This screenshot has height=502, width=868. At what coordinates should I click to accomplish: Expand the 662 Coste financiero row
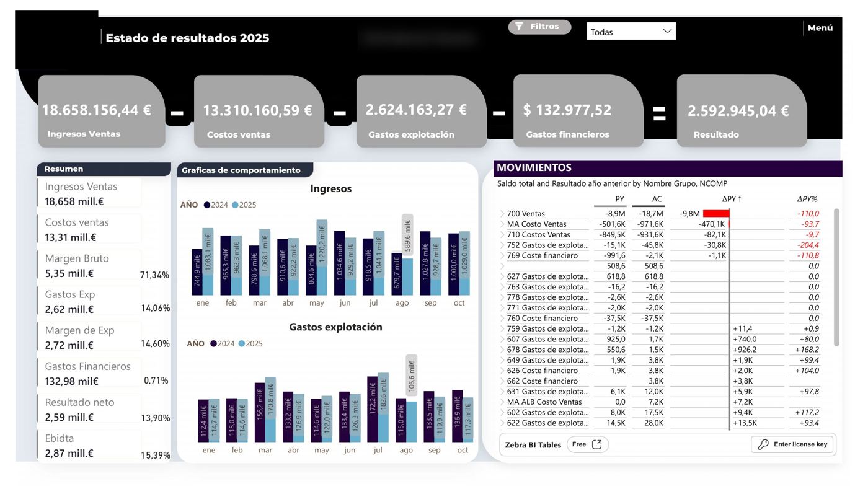[502, 381]
